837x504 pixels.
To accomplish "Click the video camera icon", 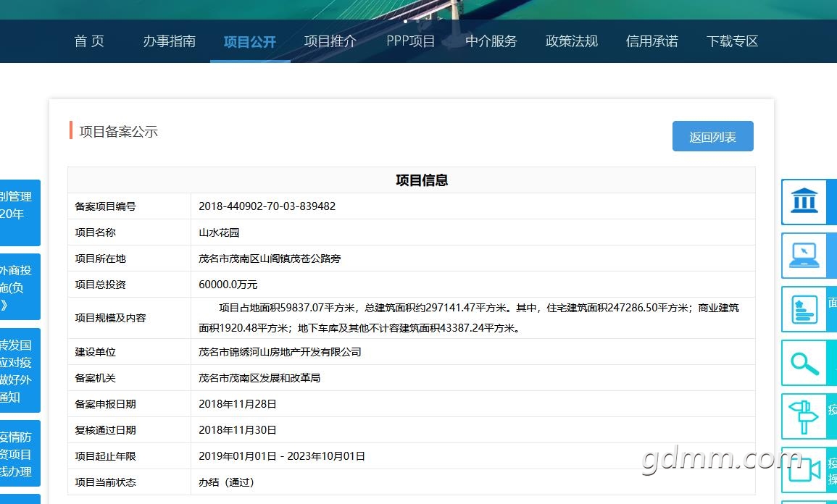I will 804,469.
